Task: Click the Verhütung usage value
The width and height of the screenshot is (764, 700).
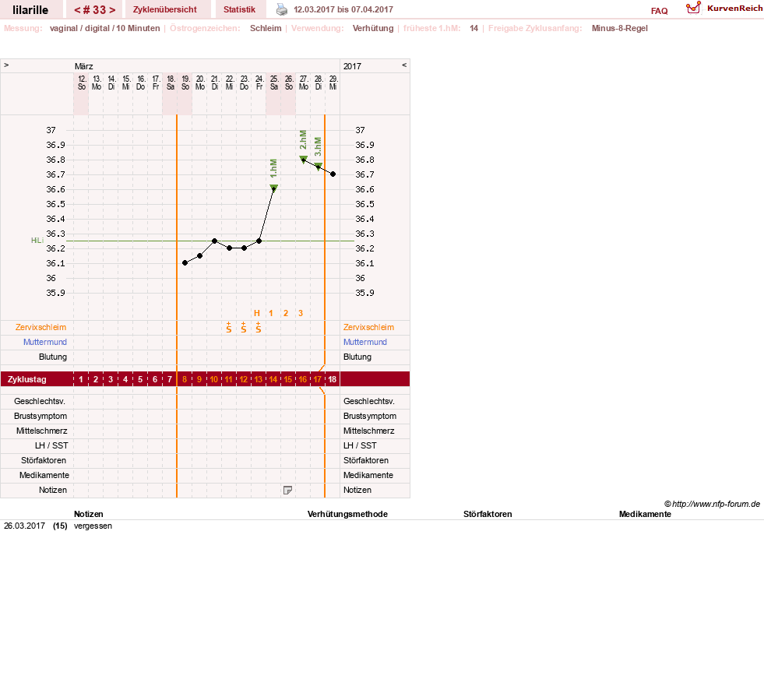Action: point(373,28)
